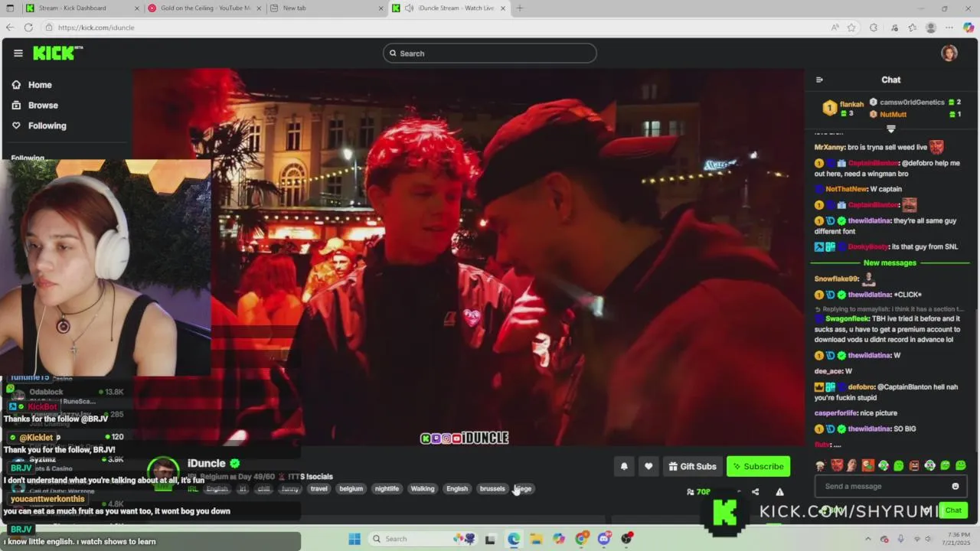Screen dimensions: 980x551
Task: Switch to Stream - Kick Dashboard tab
Action: point(82,8)
